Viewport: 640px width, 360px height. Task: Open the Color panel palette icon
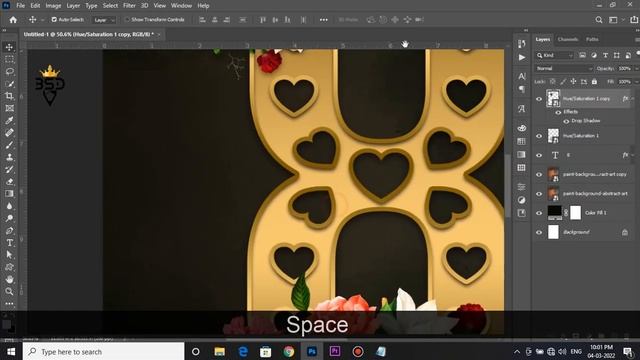click(522, 128)
